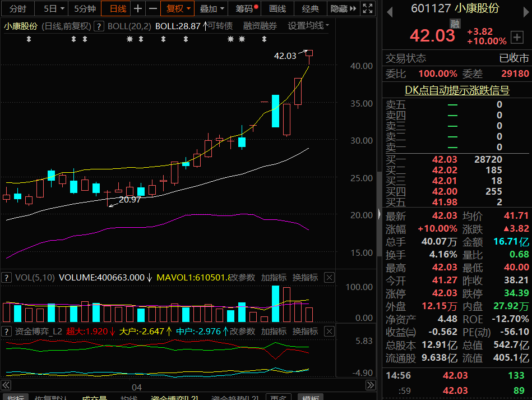Click 改参数 in the 资金博弈 panel
Image resolution: width=532 pixels, height=400 pixels.
(x=242, y=332)
